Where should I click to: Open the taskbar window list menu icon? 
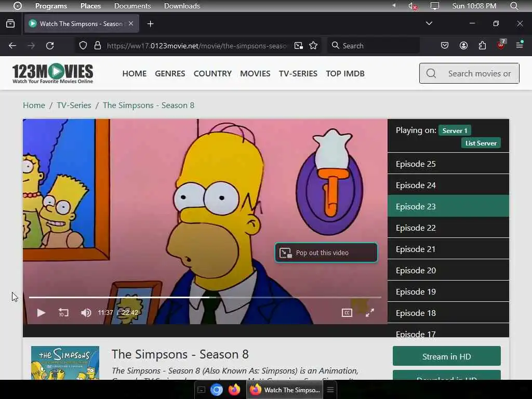tap(330, 390)
